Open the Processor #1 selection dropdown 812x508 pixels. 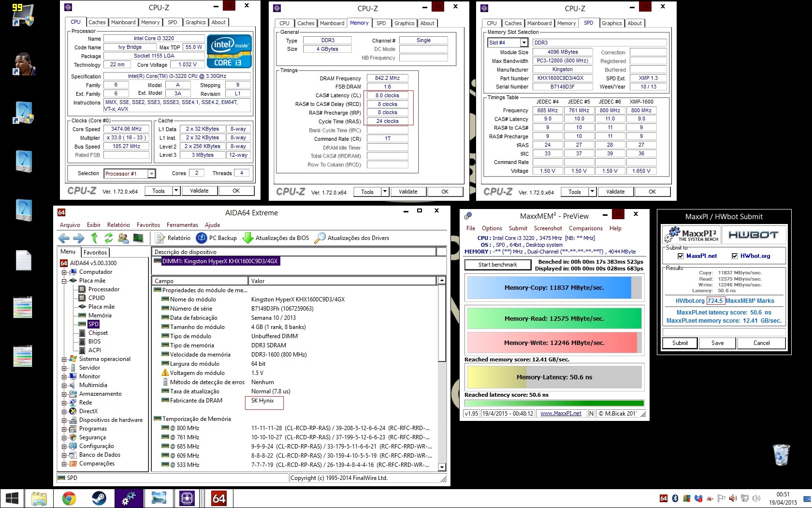(x=151, y=174)
